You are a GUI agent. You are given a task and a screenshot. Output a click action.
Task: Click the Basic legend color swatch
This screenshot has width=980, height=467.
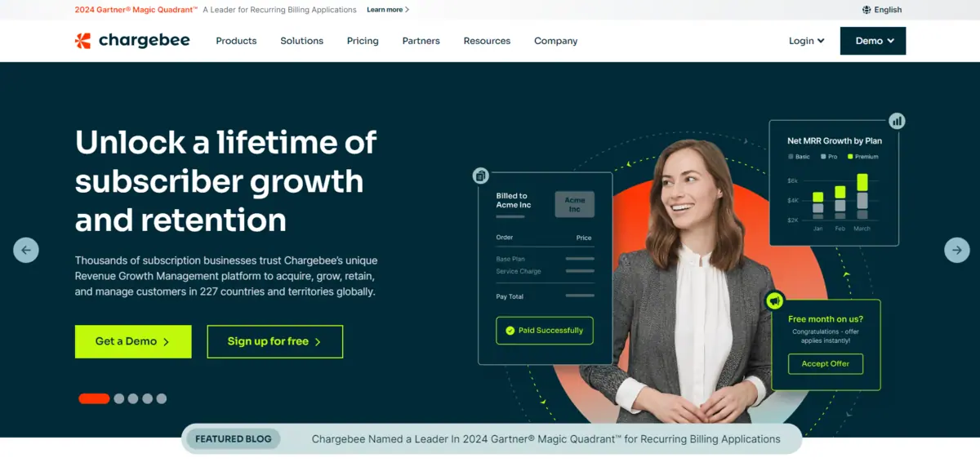point(791,156)
